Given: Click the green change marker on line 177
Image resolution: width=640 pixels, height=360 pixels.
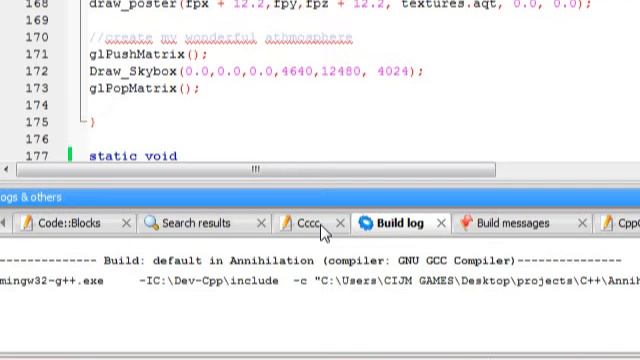Looking at the screenshot, I should tap(70, 155).
